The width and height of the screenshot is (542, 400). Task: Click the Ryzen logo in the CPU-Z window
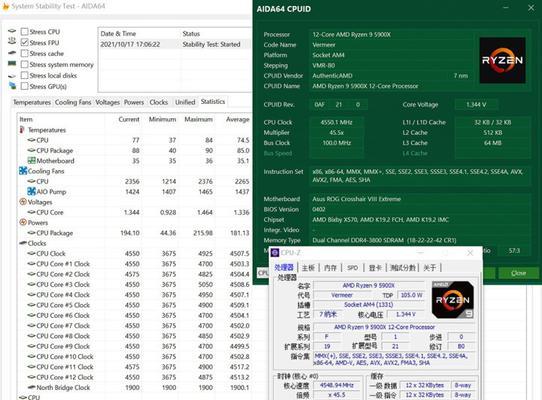pyautogui.click(x=452, y=300)
